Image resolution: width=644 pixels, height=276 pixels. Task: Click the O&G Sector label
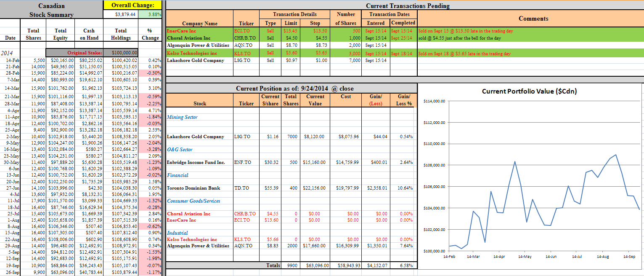tap(180, 149)
